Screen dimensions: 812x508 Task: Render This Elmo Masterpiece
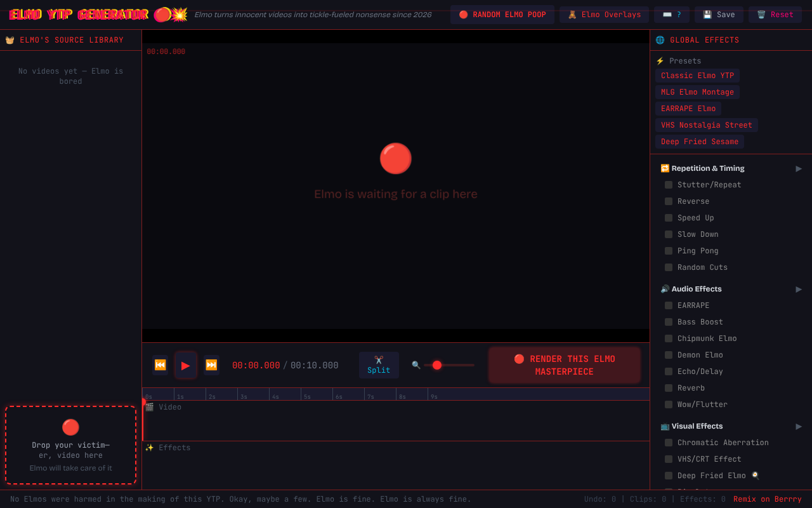[x=565, y=365]
